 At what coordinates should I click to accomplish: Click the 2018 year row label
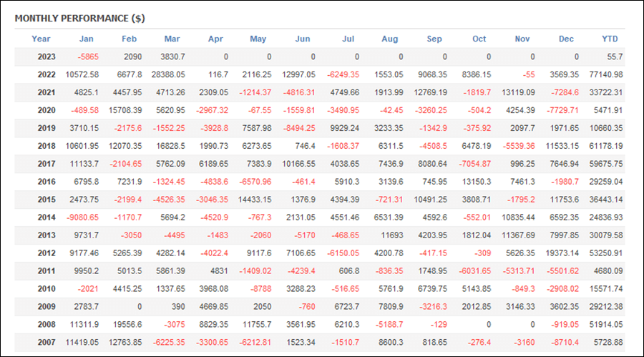[47, 146]
